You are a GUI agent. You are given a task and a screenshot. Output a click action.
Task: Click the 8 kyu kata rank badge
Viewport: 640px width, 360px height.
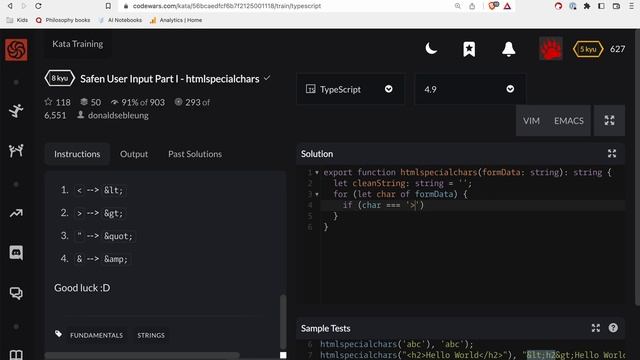pyautogui.click(x=60, y=78)
